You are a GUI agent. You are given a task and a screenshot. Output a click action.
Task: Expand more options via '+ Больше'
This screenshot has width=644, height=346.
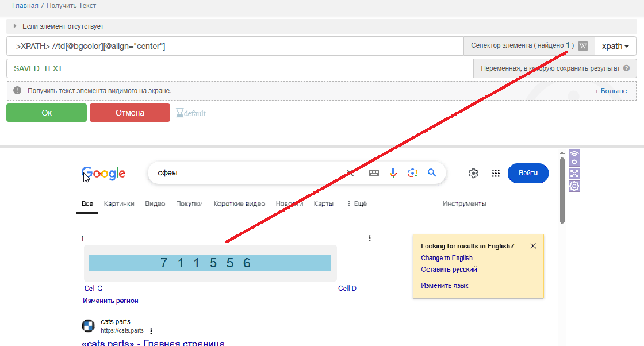[611, 91]
